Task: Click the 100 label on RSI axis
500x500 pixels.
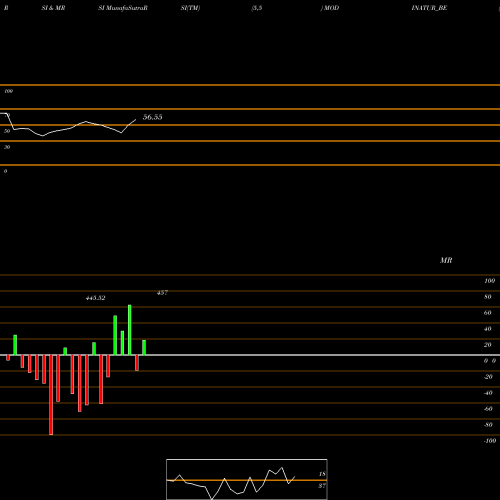Action: pyautogui.click(x=8, y=91)
